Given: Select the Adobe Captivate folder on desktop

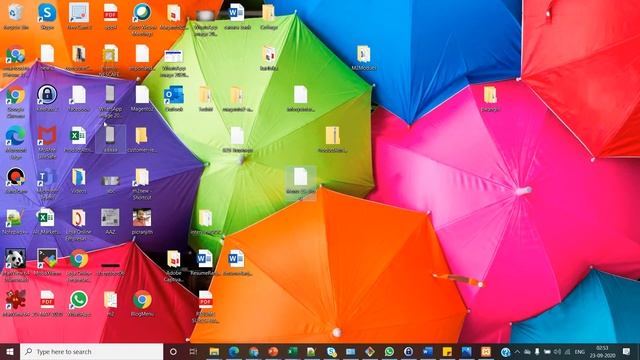Looking at the screenshot, I should pos(173,265).
